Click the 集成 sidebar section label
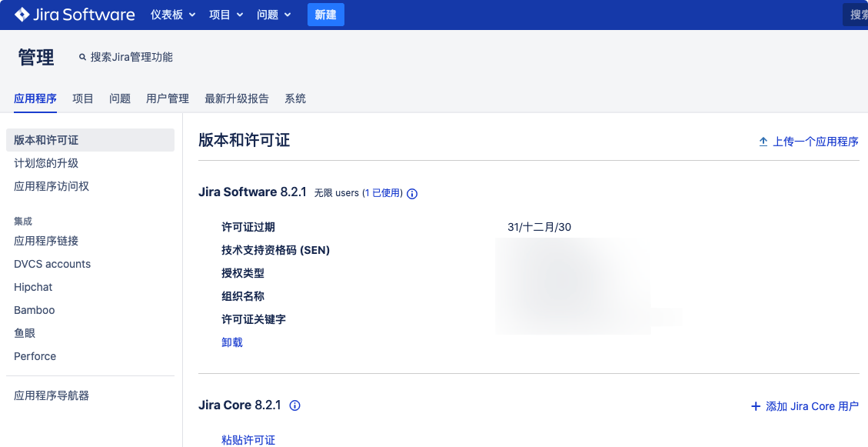Screen dimensions: 868x447 (23, 221)
